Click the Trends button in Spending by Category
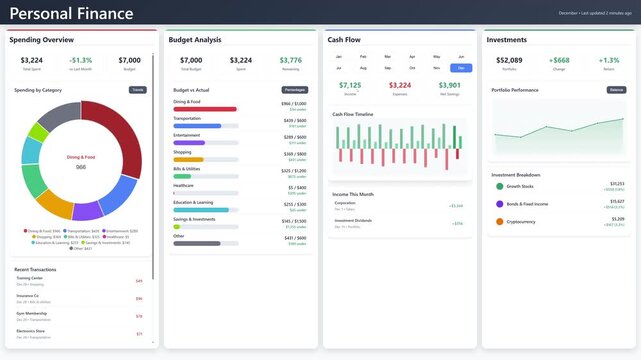 138,90
